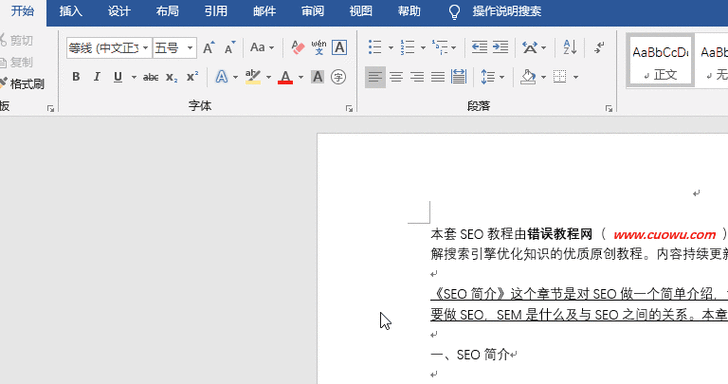
Task: Click the Enclose Characters circle icon
Action: point(338,77)
